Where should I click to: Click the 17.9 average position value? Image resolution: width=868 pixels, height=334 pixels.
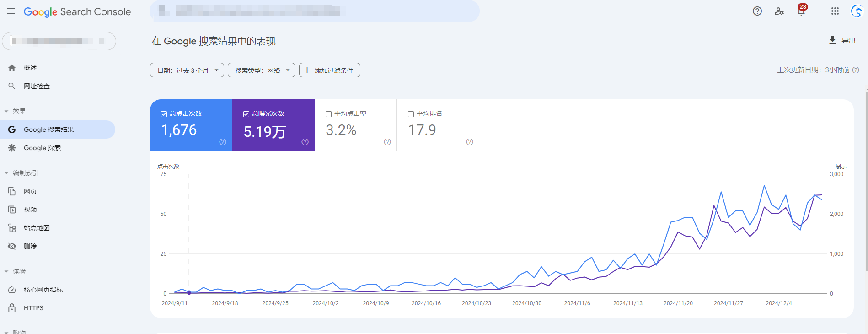(x=422, y=130)
